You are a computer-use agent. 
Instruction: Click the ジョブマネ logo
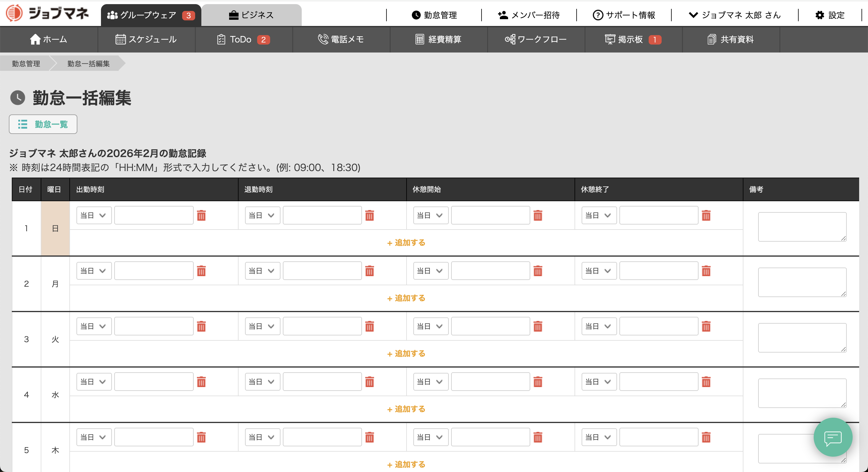coord(47,14)
